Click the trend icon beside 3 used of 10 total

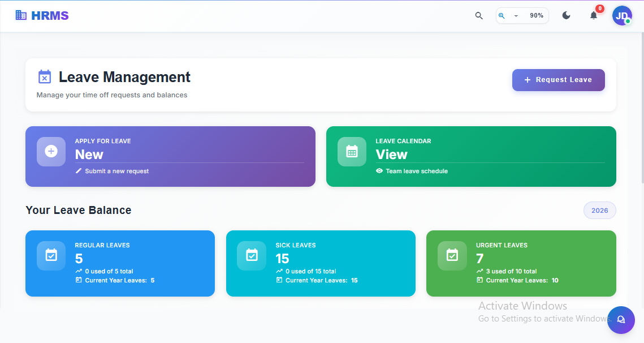pos(479,271)
